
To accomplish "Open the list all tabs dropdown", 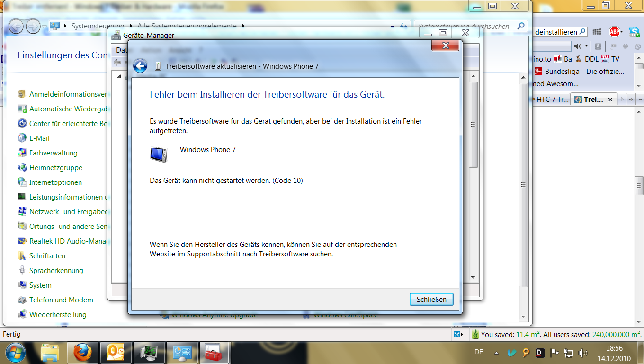I will [640, 100].
